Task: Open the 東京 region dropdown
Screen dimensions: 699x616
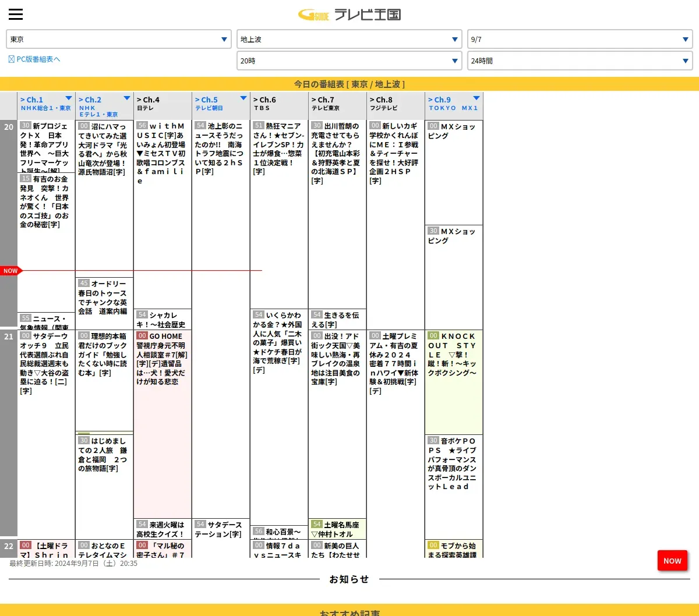Action: coord(119,40)
